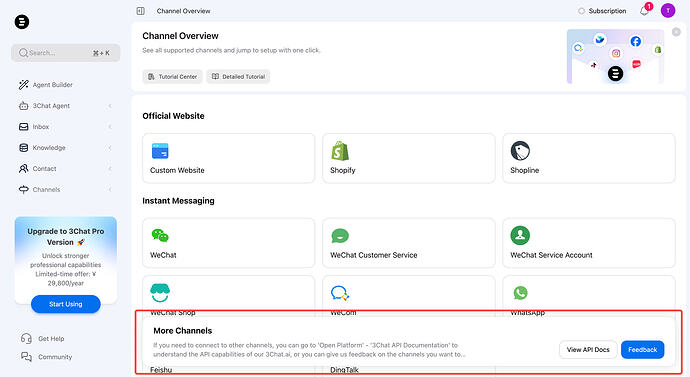This screenshot has width=690, height=377.
Task: Click the Custom Website label
Action: [177, 170]
